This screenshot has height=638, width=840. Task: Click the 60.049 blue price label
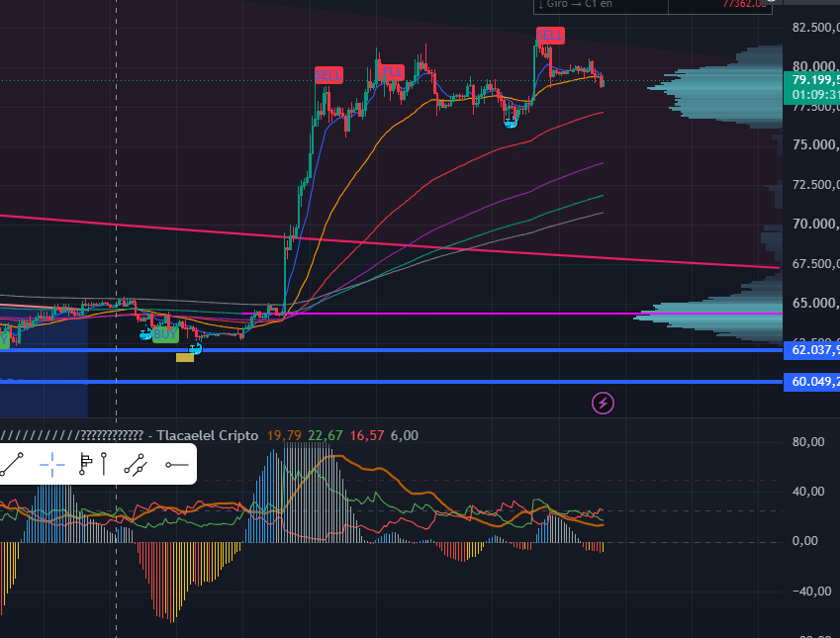(811, 382)
